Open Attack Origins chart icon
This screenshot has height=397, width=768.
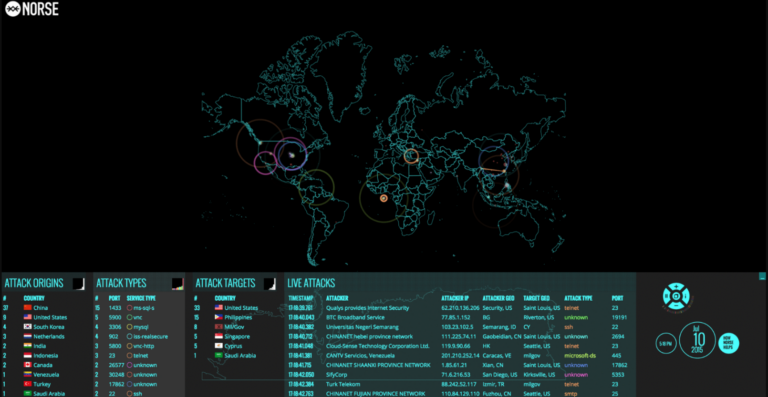coord(78,283)
